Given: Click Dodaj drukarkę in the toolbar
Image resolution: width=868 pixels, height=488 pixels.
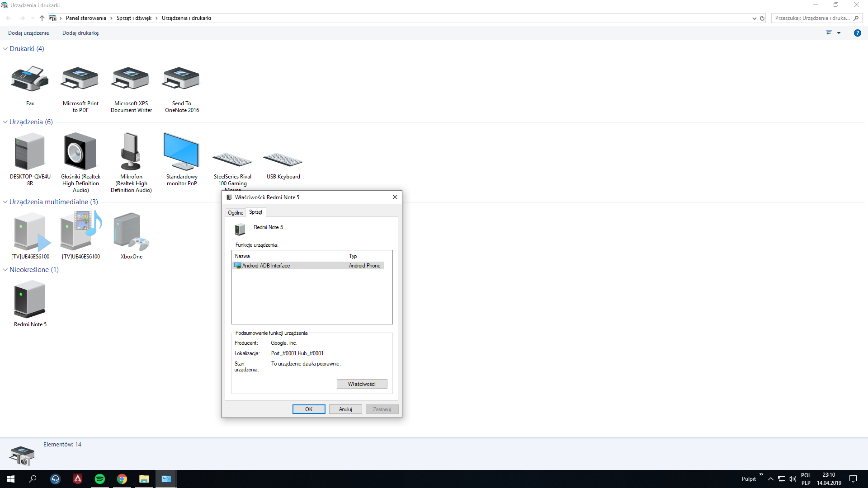Looking at the screenshot, I should (80, 33).
